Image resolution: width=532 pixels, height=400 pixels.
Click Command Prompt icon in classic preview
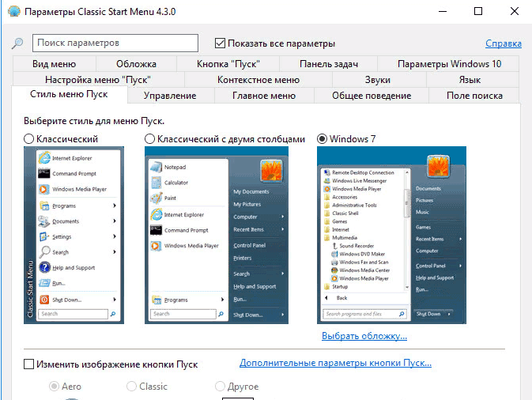pyautogui.click(x=44, y=173)
